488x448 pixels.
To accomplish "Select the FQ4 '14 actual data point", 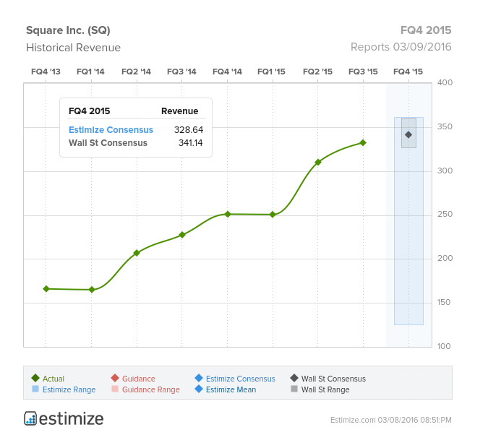I will 228,214.
